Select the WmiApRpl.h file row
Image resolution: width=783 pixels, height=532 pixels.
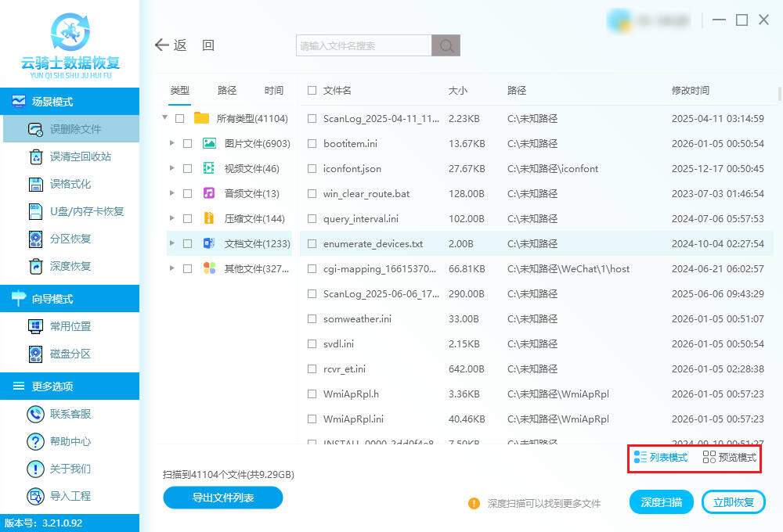click(x=536, y=394)
